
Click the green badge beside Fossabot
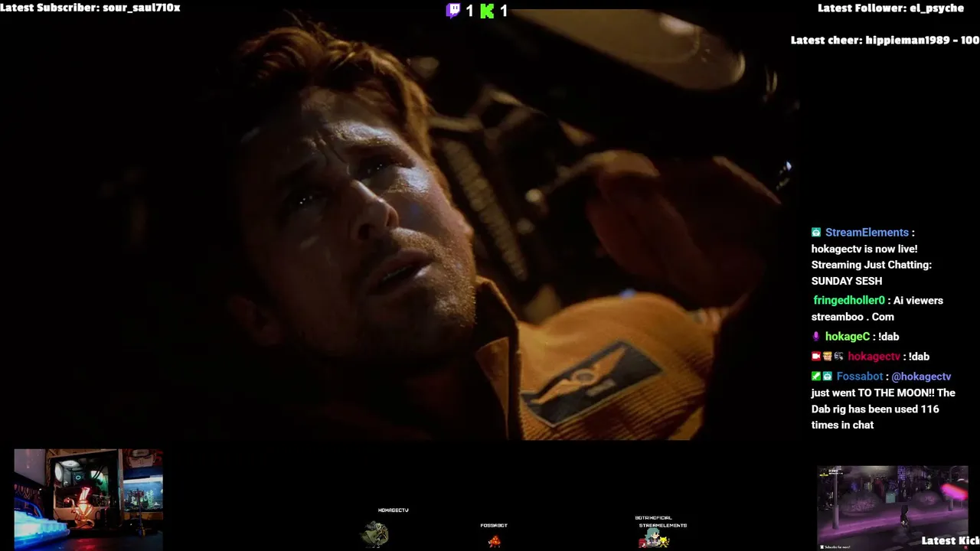click(816, 377)
